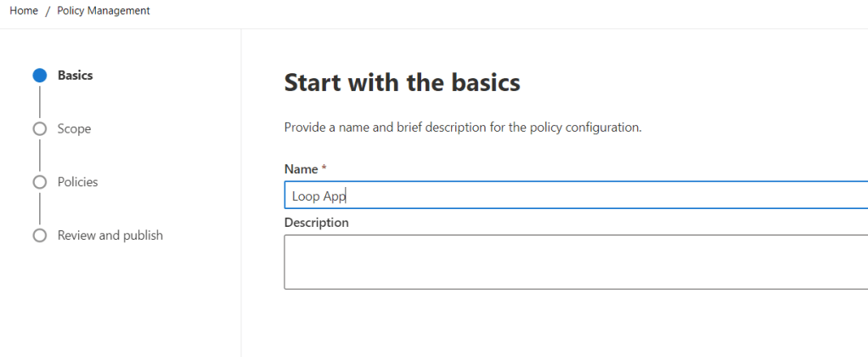868x357 pixels.
Task: Click the required asterisk beside Name
Action: click(324, 169)
